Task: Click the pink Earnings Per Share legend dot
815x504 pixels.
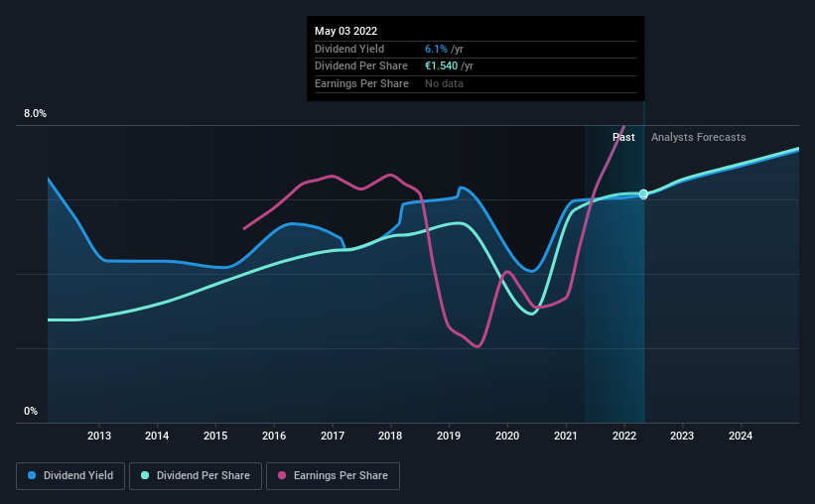Action: pos(282,475)
